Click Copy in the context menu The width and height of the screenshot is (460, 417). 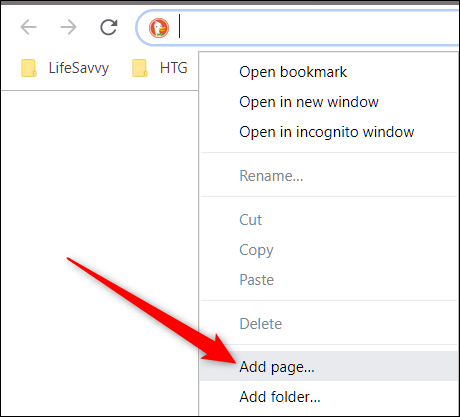329,250
